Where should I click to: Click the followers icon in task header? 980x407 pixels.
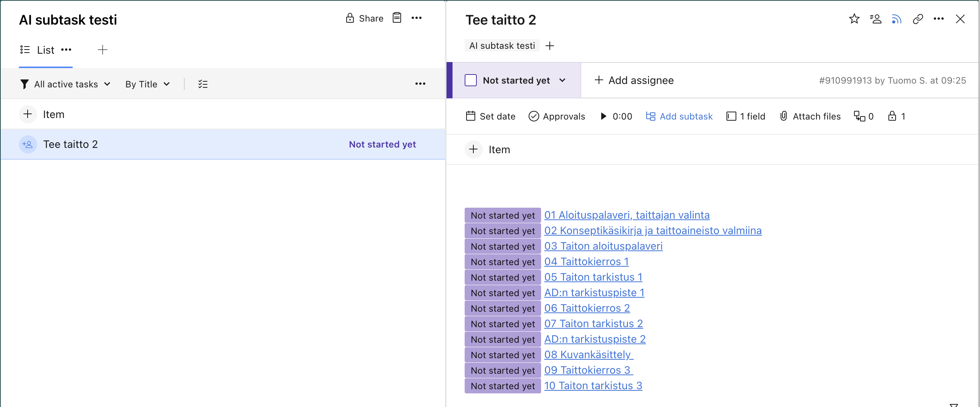[x=876, y=19]
